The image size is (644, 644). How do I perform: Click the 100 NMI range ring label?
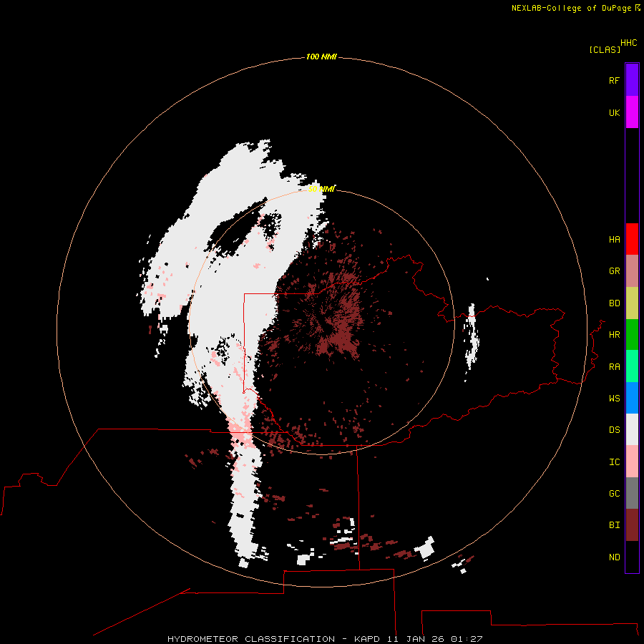pos(321,57)
